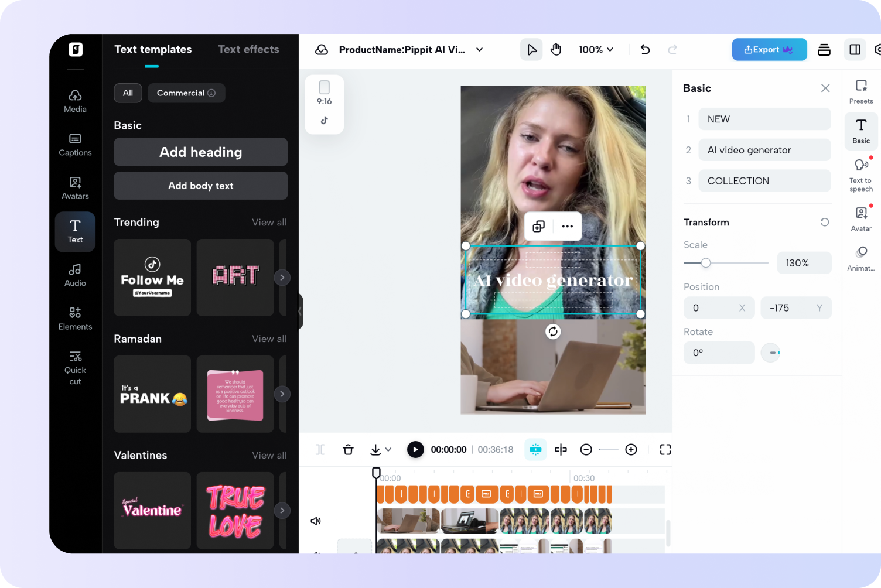
Task: Open the Elements panel
Action: 75,318
